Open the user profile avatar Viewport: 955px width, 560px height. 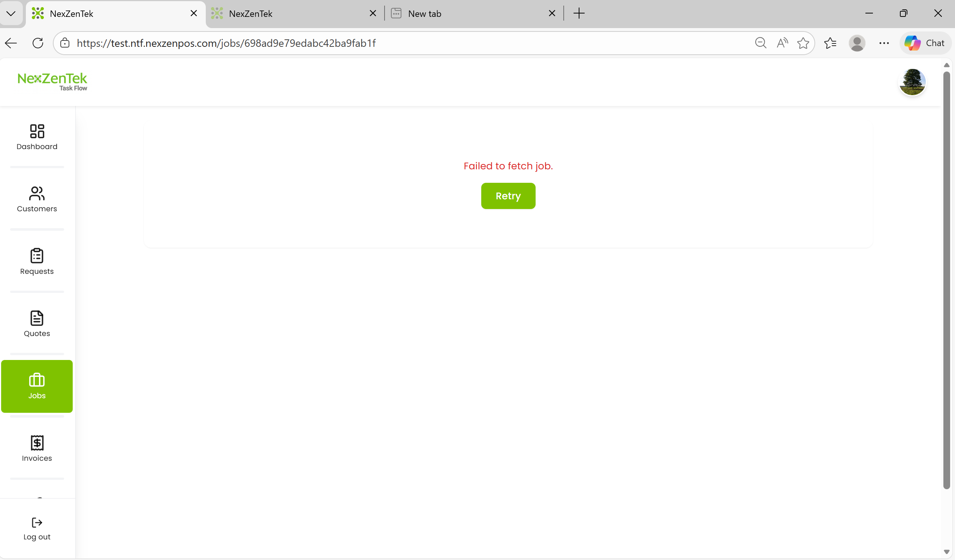tap(912, 82)
